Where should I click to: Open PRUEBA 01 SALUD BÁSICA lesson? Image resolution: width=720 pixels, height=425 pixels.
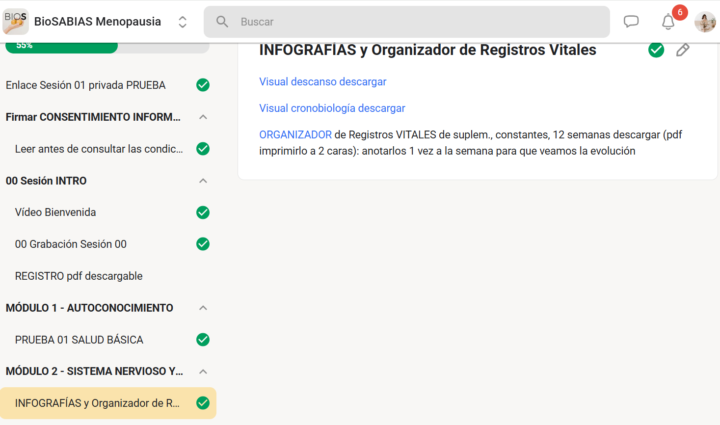click(79, 340)
